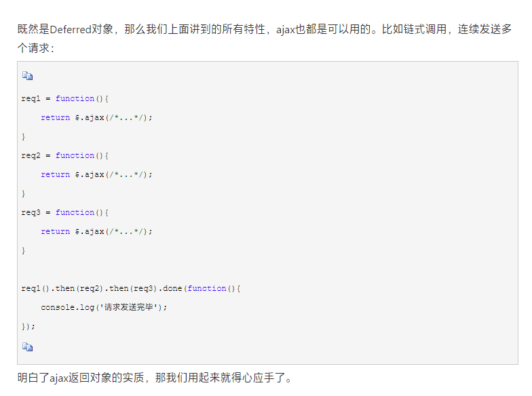
Task: Click the return $.ajax line under req2
Action: pyautogui.click(x=96, y=175)
